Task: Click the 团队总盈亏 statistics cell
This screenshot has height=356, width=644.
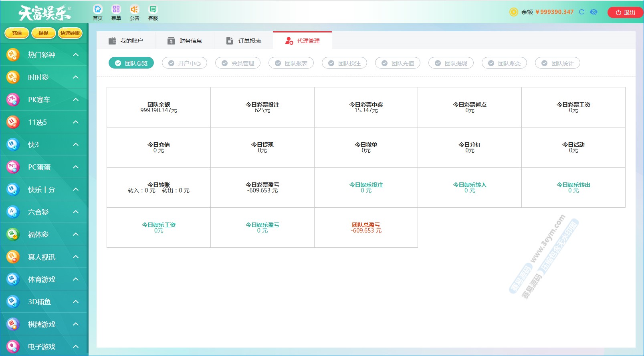Action: tap(366, 227)
